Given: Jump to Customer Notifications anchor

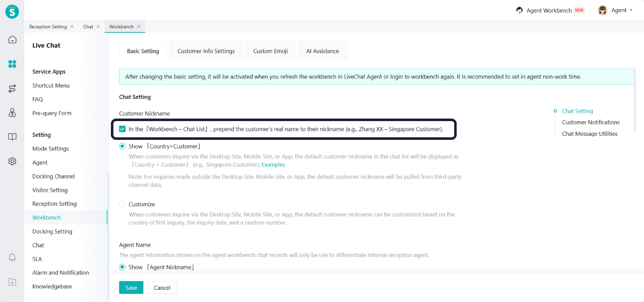Looking at the screenshot, I should pos(590,122).
